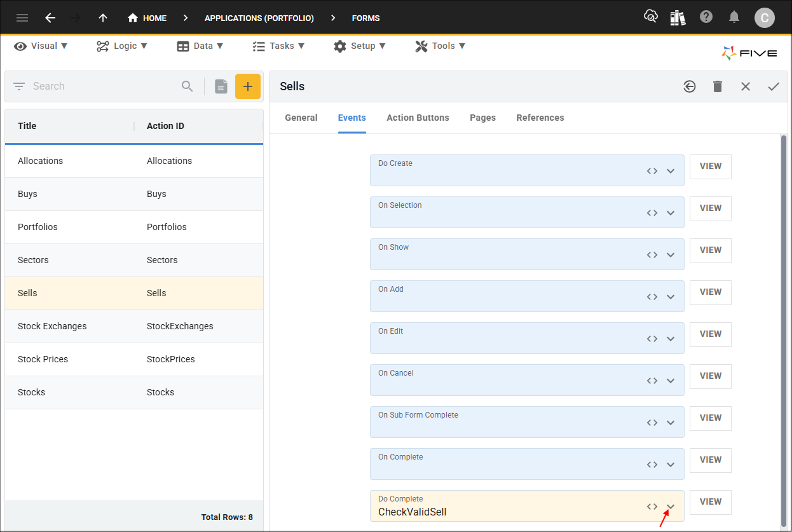Open the help question mark icon
Image resolution: width=792 pixels, height=532 pixels.
tap(706, 17)
